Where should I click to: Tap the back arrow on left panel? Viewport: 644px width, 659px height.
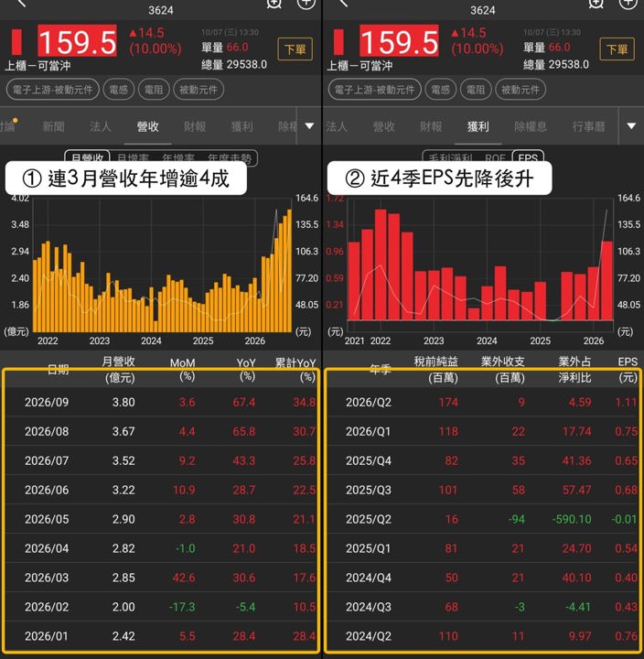21,4
